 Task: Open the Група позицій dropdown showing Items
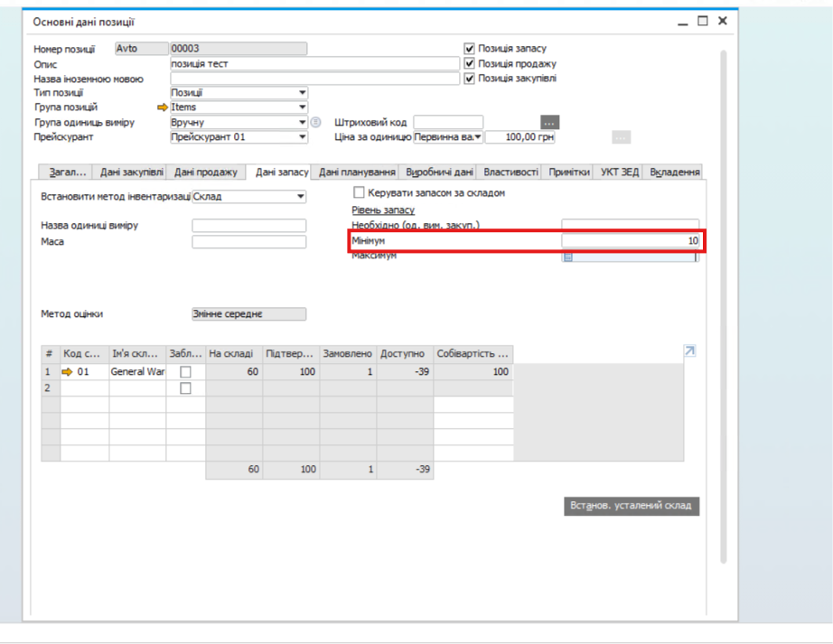click(303, 107)
